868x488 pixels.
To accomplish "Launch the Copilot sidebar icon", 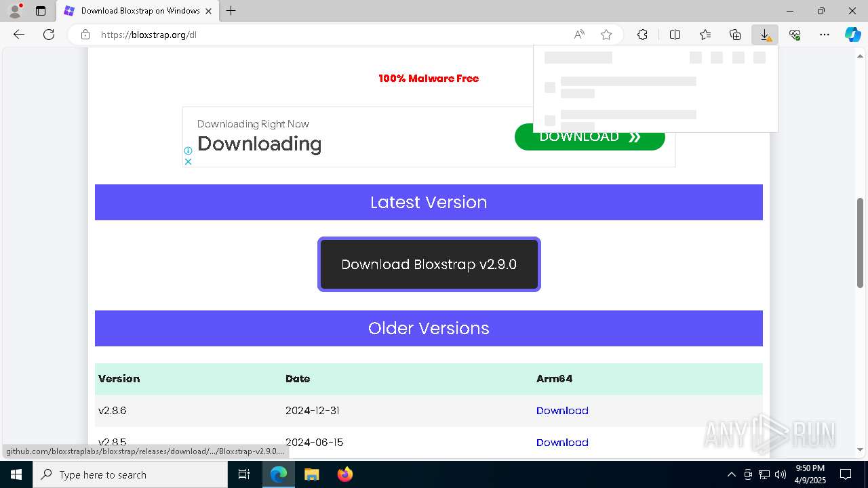I will (x=853, y=35).
